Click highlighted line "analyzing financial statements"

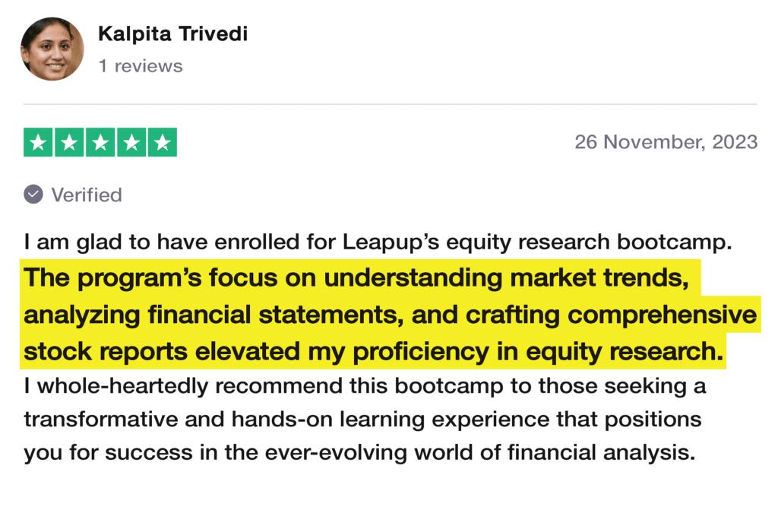(390, 315)
